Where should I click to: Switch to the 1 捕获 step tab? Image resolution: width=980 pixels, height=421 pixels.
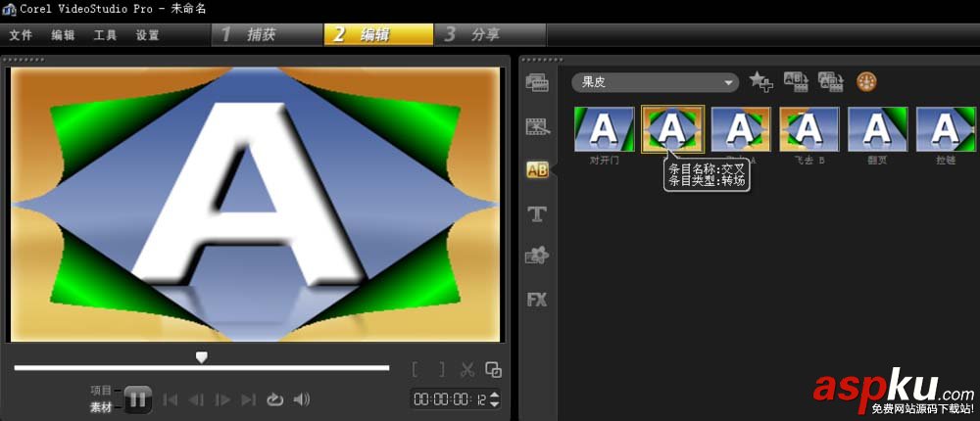point(268,35)
